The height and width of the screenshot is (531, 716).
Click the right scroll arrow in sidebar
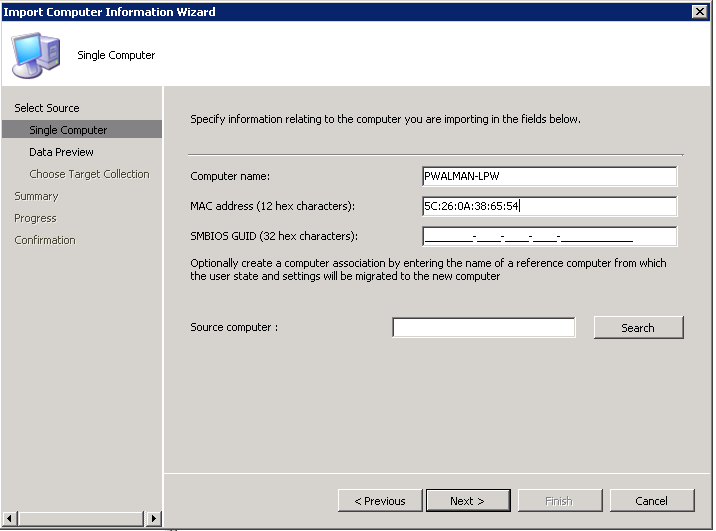[x=153, y=518]
